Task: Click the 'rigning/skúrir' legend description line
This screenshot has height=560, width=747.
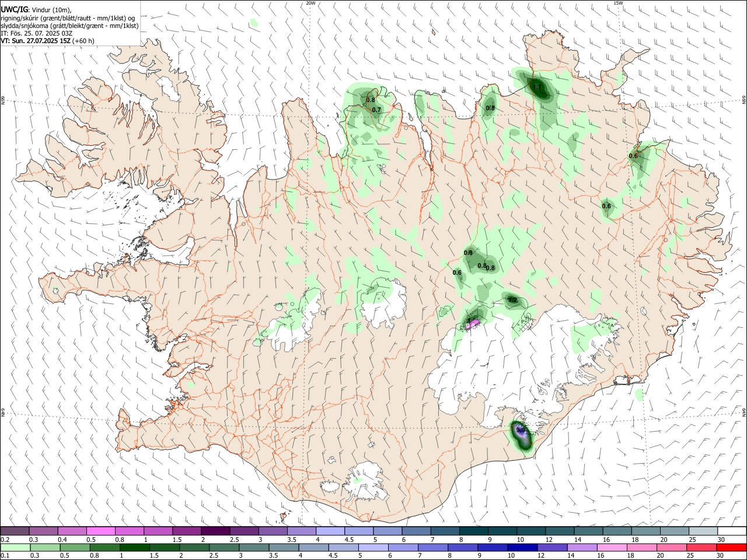Action: point(69,18)
